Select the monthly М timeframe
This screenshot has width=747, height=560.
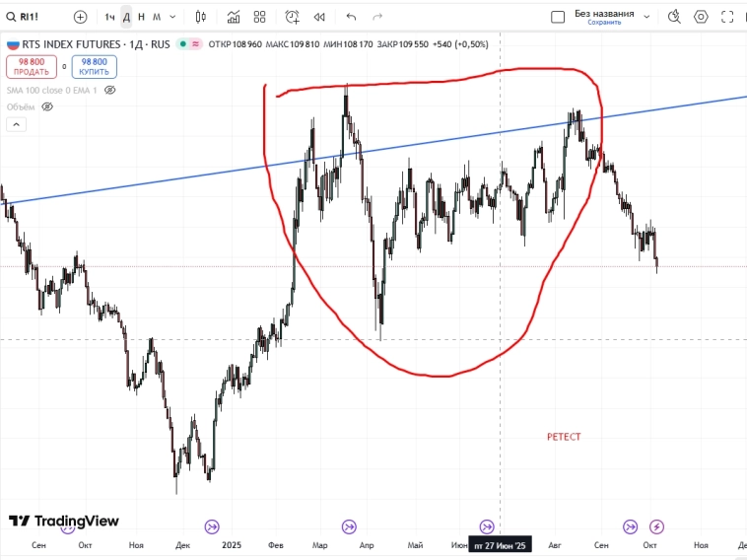coord(157,17)
